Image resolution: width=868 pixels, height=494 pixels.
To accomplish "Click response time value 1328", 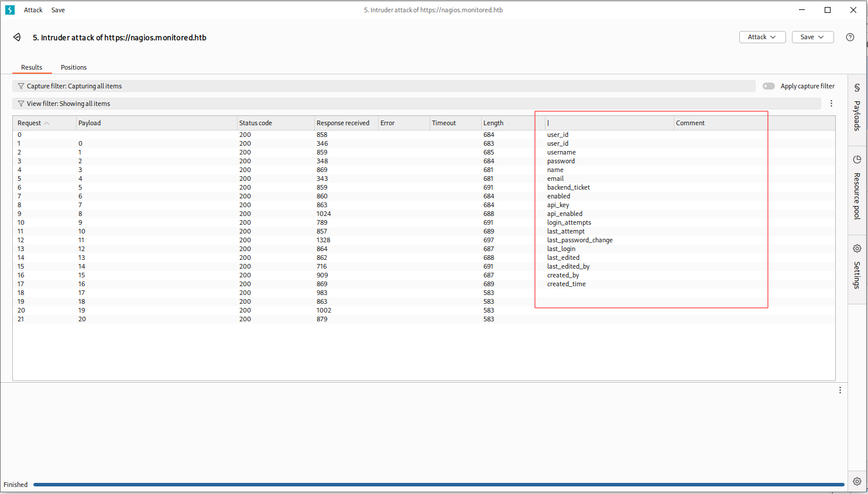I will tap(323, 240).
